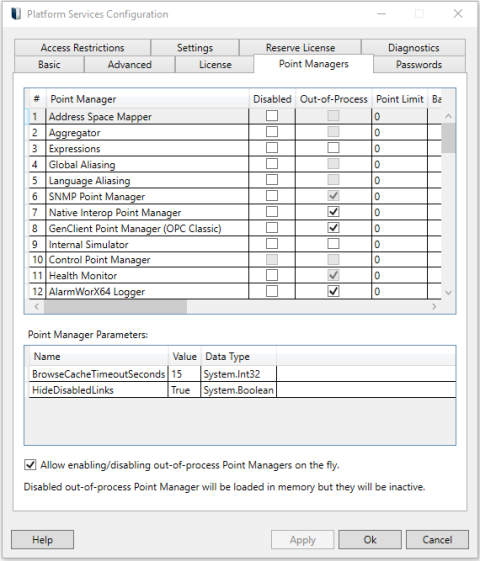480x561 pixels.
Task: Switch to the Advanced tab
Action: coord(129,64)
